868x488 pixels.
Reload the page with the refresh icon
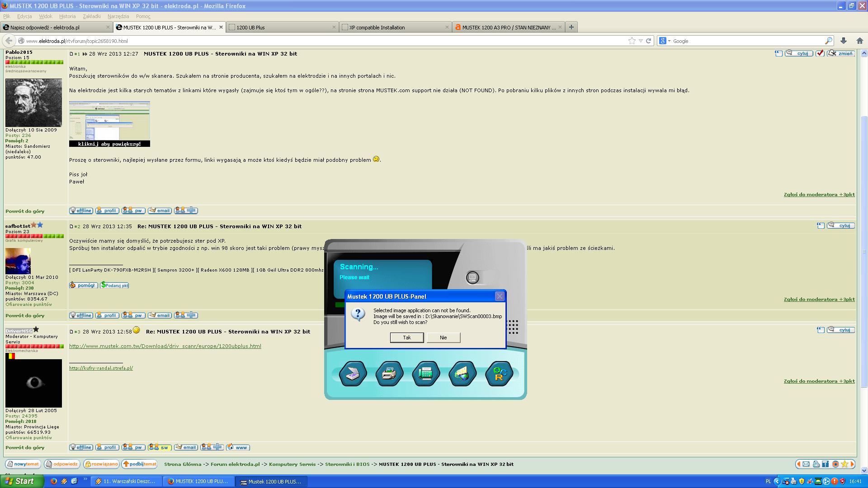649,41
